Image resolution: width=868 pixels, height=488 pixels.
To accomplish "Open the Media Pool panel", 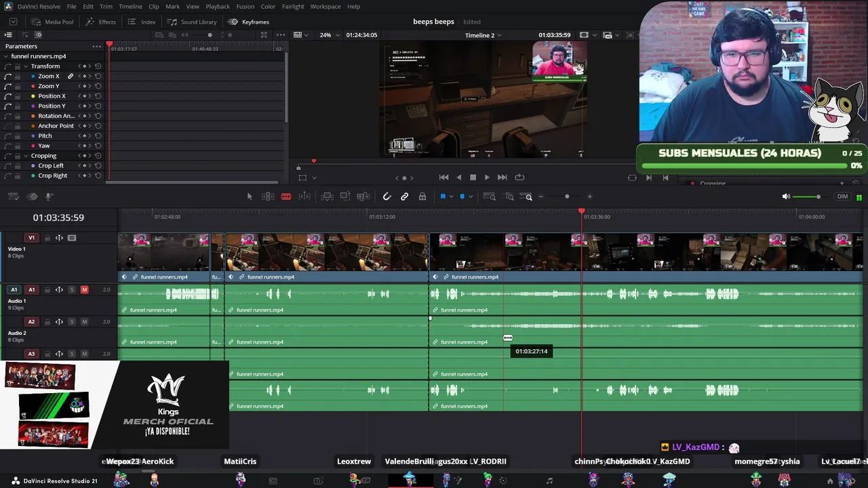I will pos(52,22).
